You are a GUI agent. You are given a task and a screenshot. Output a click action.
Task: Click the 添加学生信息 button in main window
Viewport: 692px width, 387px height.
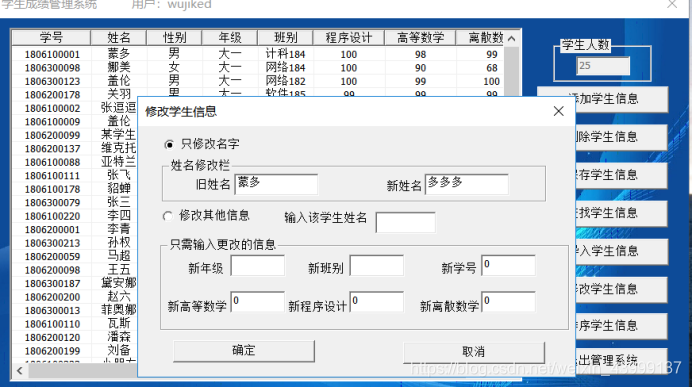(622, 99)
